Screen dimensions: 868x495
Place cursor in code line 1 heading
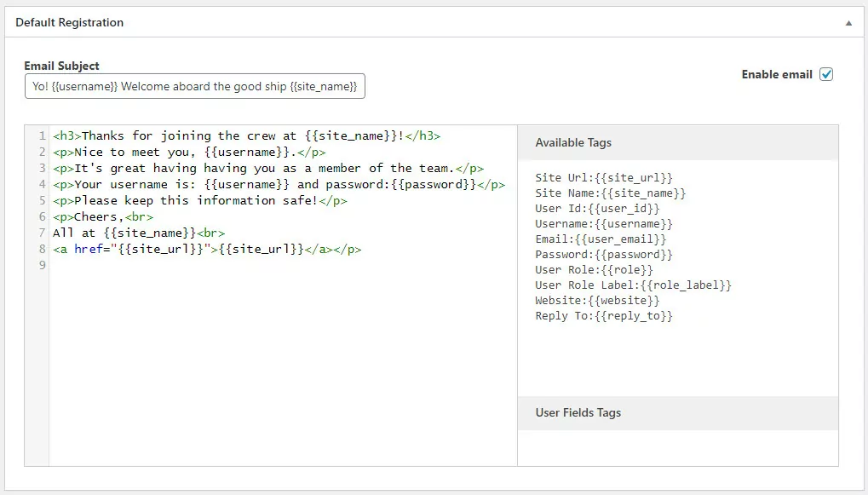[247, 135]
